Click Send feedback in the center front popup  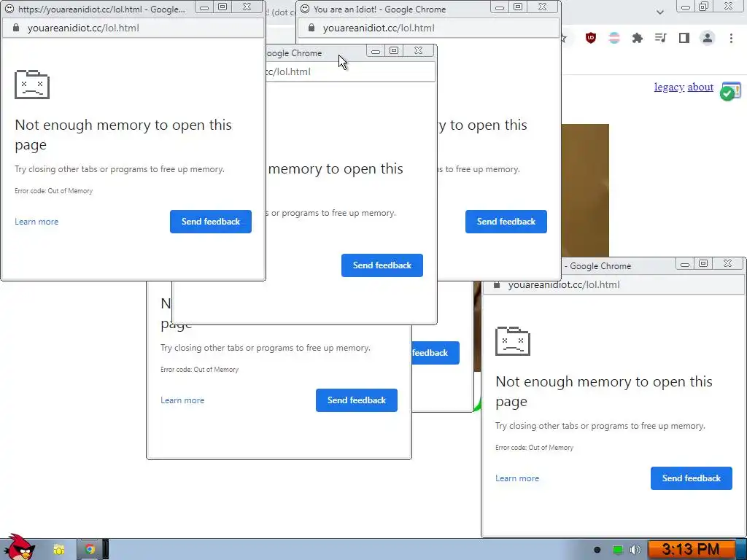[x=382, y=265]
